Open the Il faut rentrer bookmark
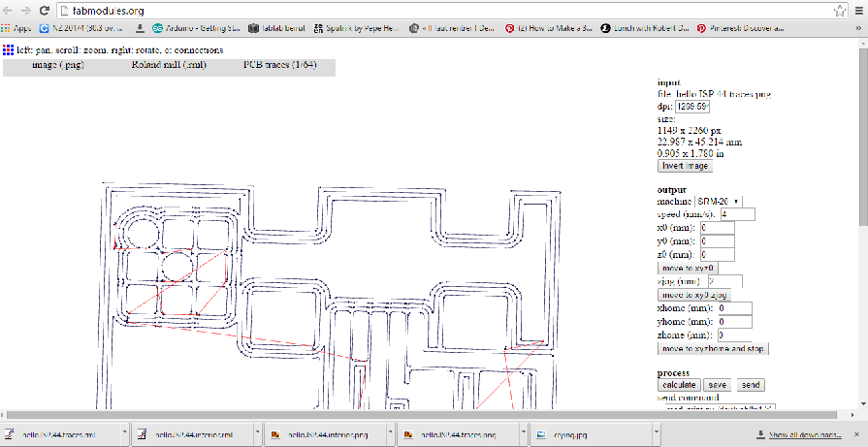 pos(452,28)
